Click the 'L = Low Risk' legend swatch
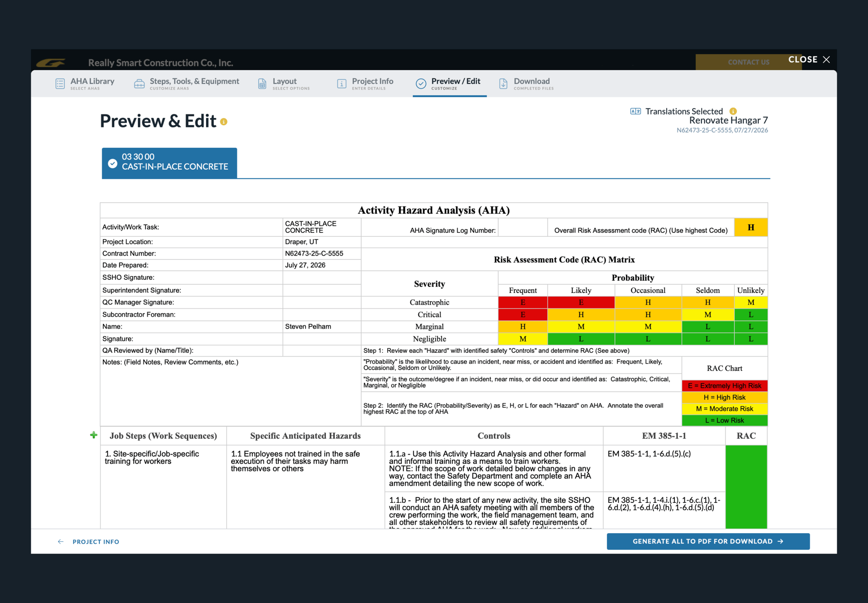868x603 pixels. (x=724, y=420)
